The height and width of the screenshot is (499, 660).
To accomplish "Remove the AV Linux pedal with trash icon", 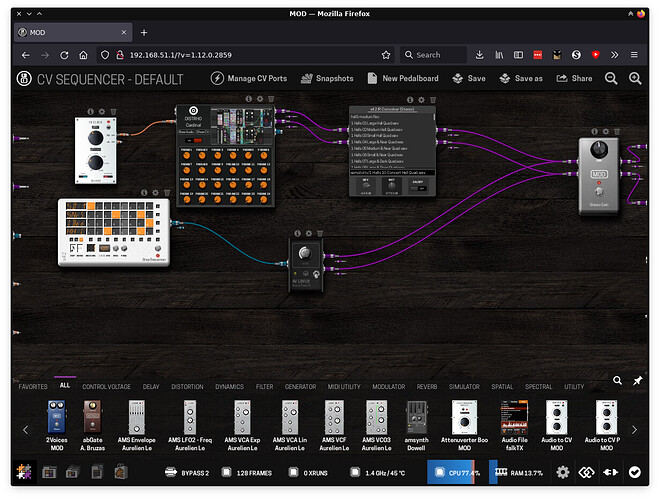I will [320, 233].
